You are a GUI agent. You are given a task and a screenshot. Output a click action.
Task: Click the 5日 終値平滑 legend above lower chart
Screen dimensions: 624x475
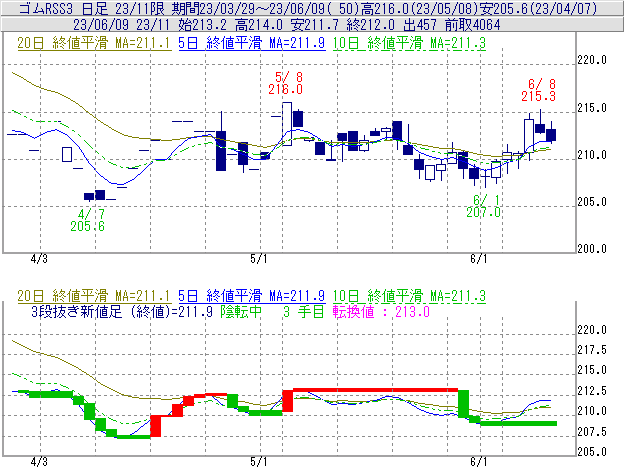252,296
